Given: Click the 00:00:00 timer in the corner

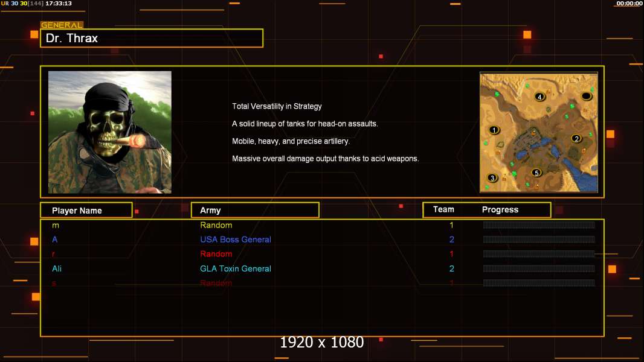Looking at the screenshot, I should (x=630, y=3).
